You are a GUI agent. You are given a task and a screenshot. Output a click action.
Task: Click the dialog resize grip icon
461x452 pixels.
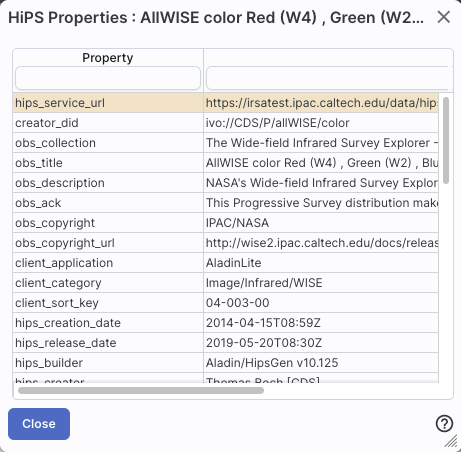click(452, 441)
